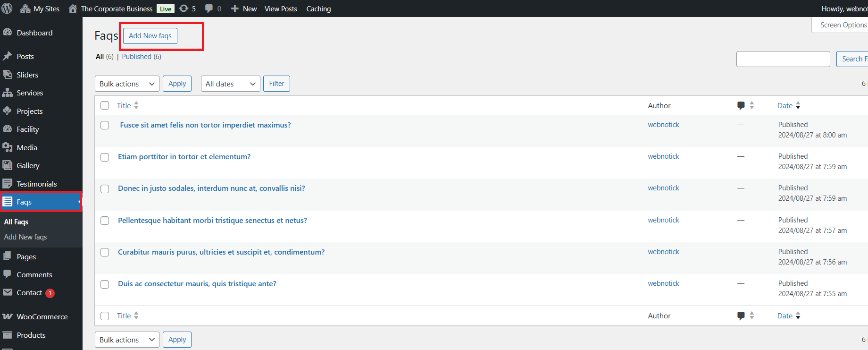
Task: Click the comments bubble in admin bar
Action: pyautogui.click(x=213, y=9)
